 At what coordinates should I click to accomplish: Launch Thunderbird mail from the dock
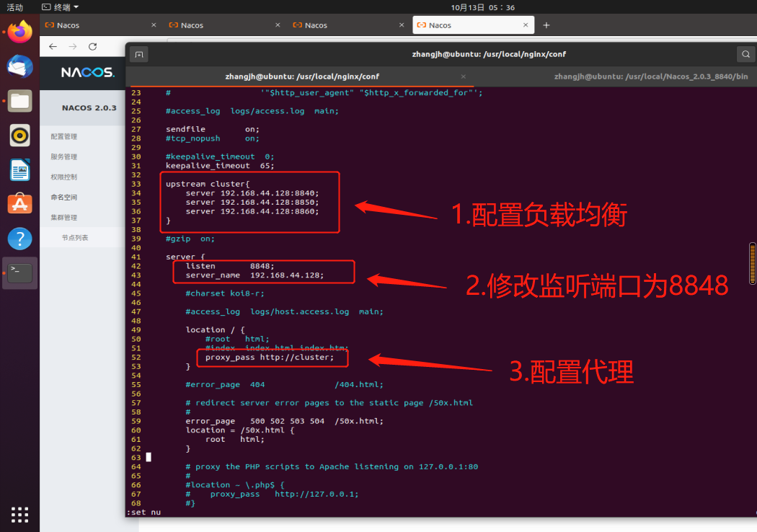tap(19, 66)
